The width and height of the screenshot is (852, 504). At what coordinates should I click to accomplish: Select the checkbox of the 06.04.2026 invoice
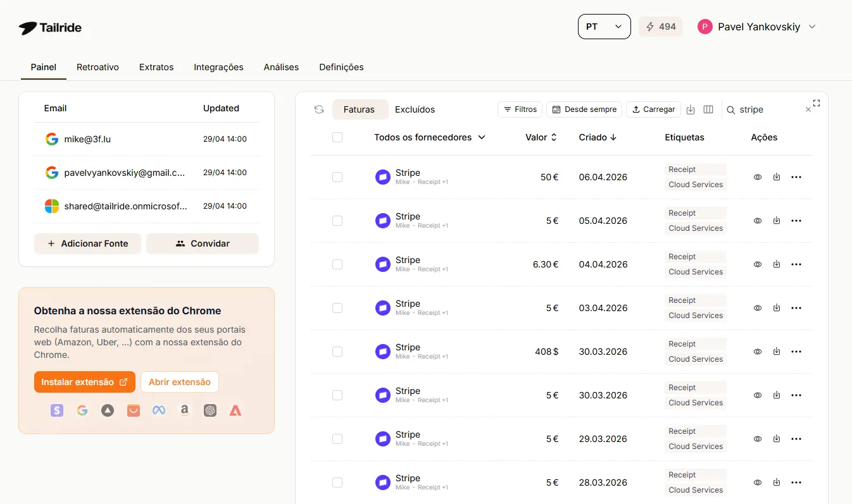[x=337, y=177]
